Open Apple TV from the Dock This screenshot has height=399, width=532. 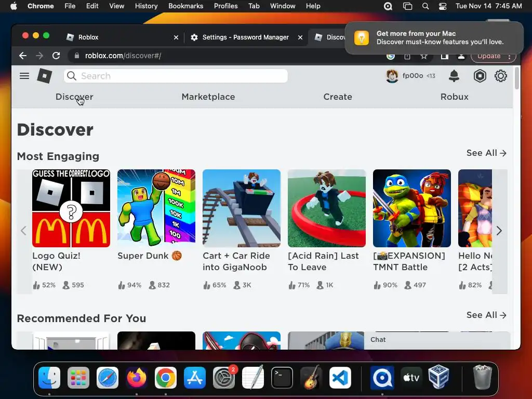pos(411,378)
